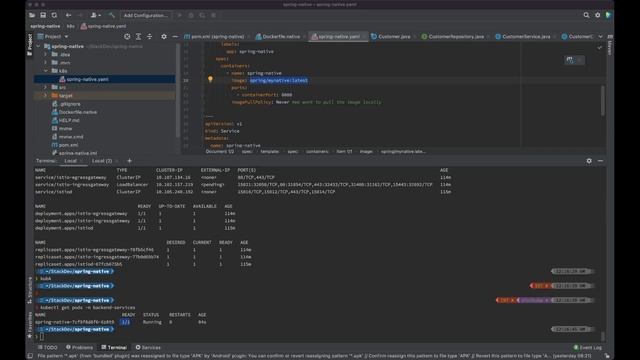Image resolution: width=640 pixels, height=360 pixels.
Task: Select the Local terminal tab
Action: pyautogui.click(x=71, y=161)
